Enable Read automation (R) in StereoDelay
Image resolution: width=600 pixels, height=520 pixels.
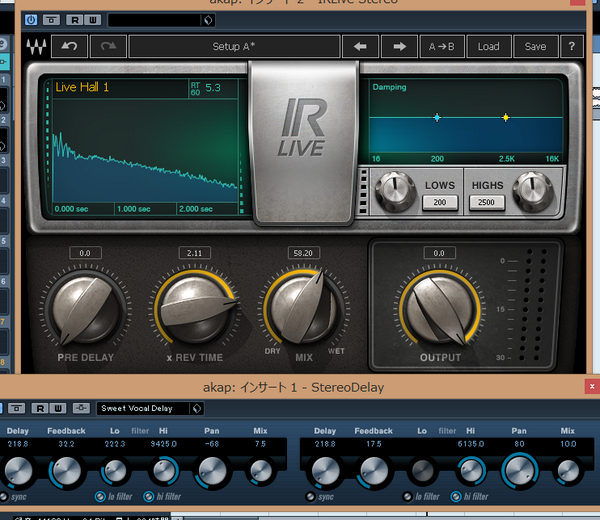40,408
